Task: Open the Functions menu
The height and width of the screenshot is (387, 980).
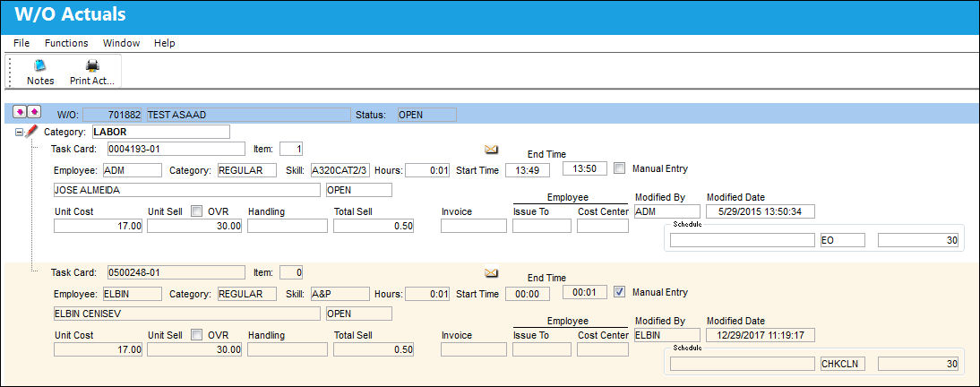Action: (x=66, y=43)
